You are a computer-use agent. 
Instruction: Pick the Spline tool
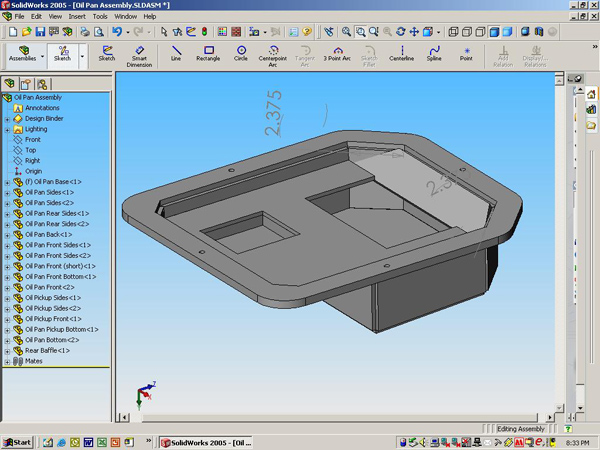434,53
